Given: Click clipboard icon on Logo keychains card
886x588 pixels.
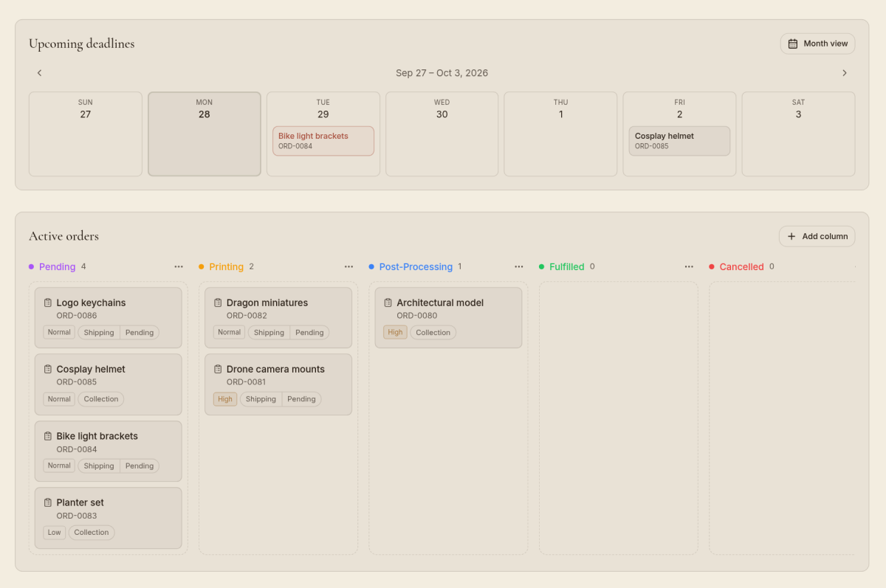Looking at the screenshot, I should click(48, 302).
